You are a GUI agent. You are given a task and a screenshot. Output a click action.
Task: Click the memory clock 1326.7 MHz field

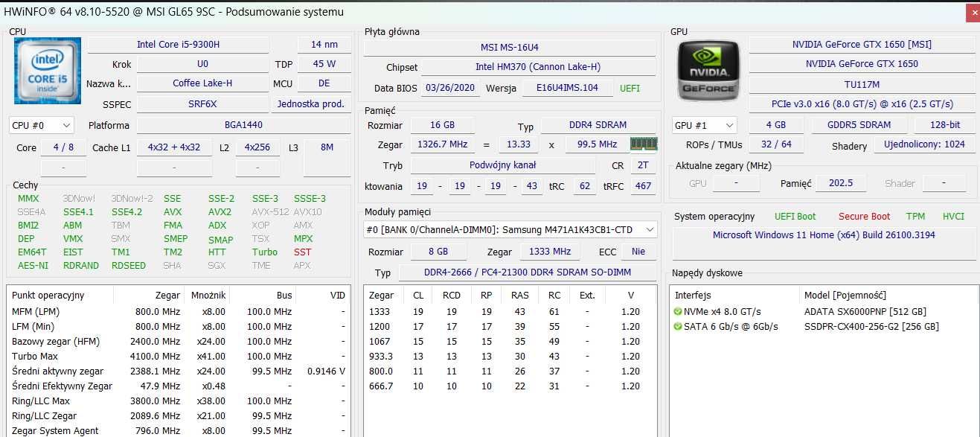point(442,144)
